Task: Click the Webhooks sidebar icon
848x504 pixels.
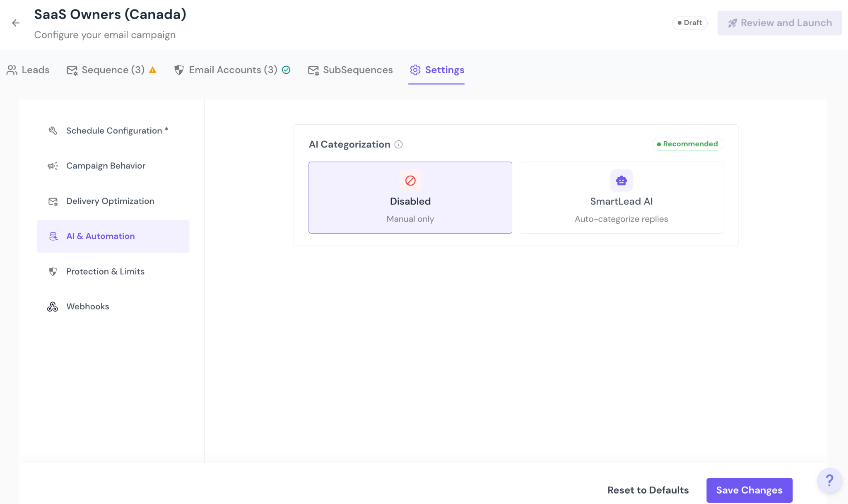Action: point(53,307)
